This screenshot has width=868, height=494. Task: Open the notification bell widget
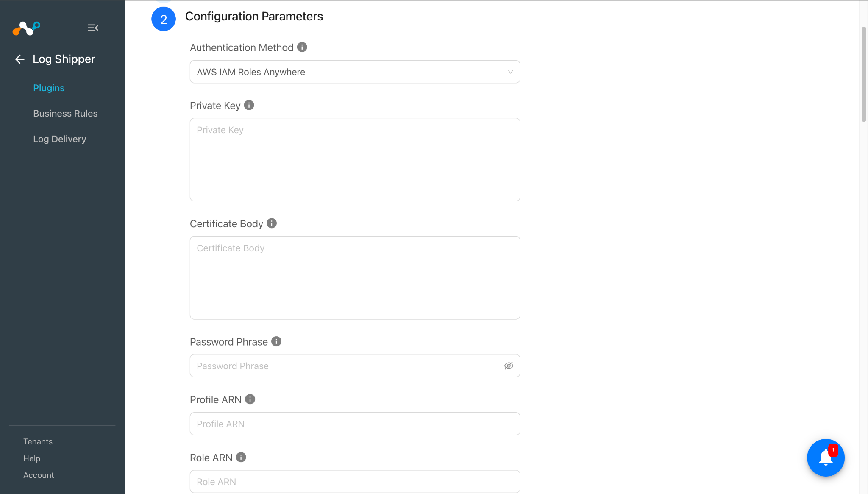(826, 458)
